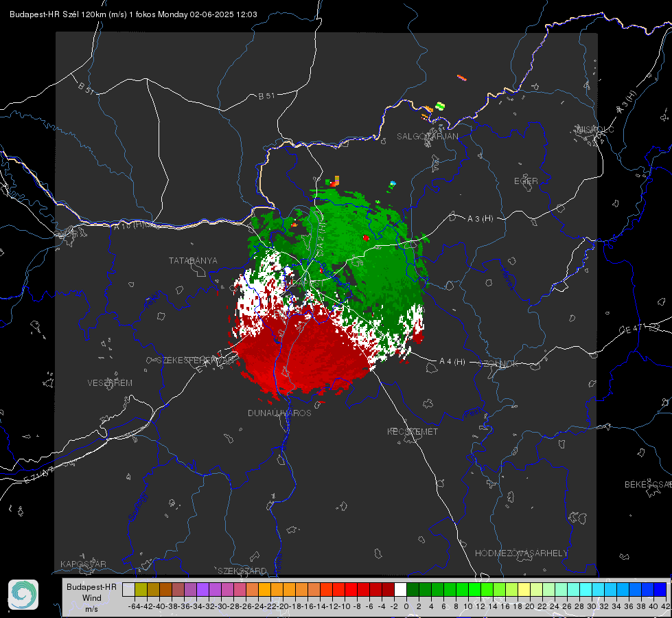Click the TATABÁNYA city label
The width and height of the screenshot is (672, 618).
(x=193, y=260)
